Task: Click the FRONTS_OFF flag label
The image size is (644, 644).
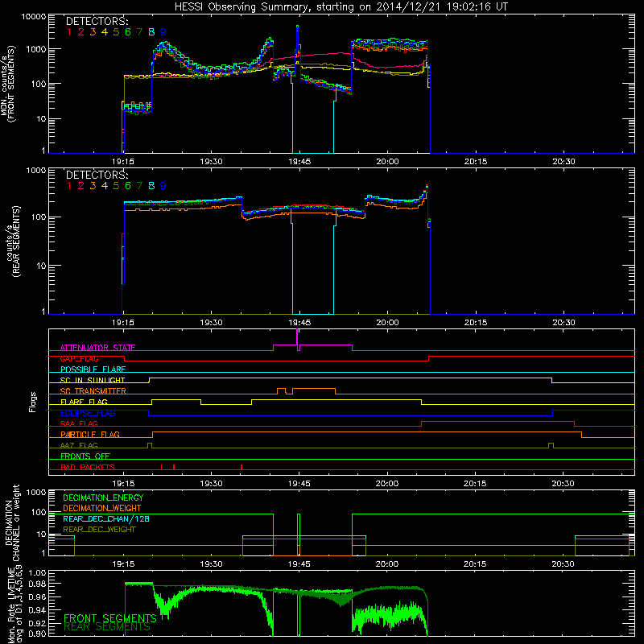Action: coord(85,456)
